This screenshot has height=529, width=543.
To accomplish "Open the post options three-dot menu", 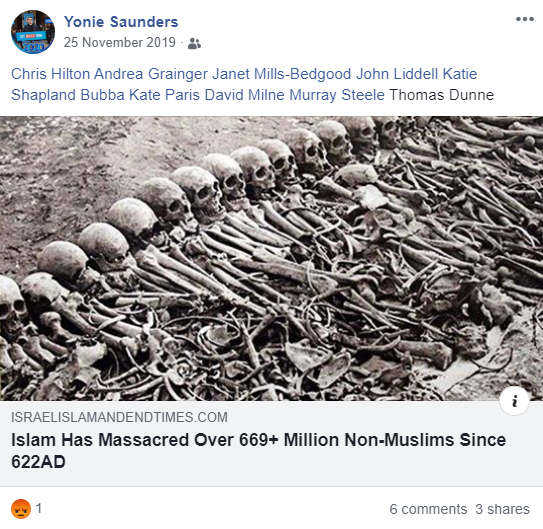I will 525,19.
